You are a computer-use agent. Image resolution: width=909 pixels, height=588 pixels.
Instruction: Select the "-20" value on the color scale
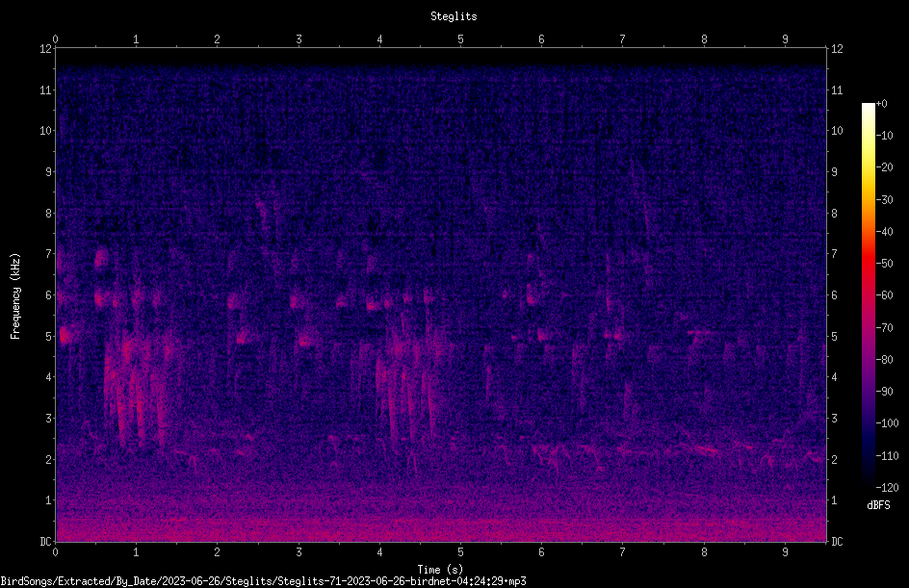[884, 167]
